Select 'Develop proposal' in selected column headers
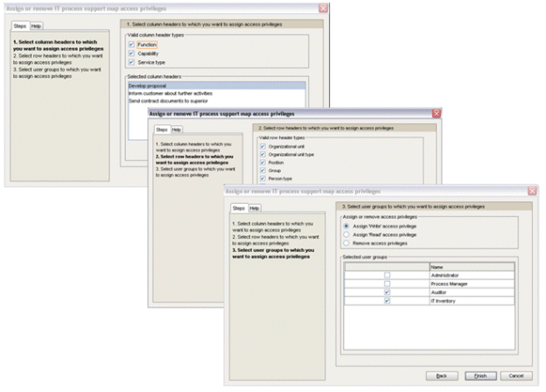Screen dimensions: 546x392 (x=217, y=86)
